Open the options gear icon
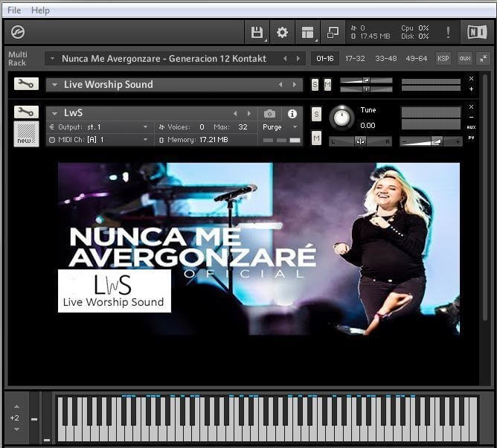 point(282,32)
